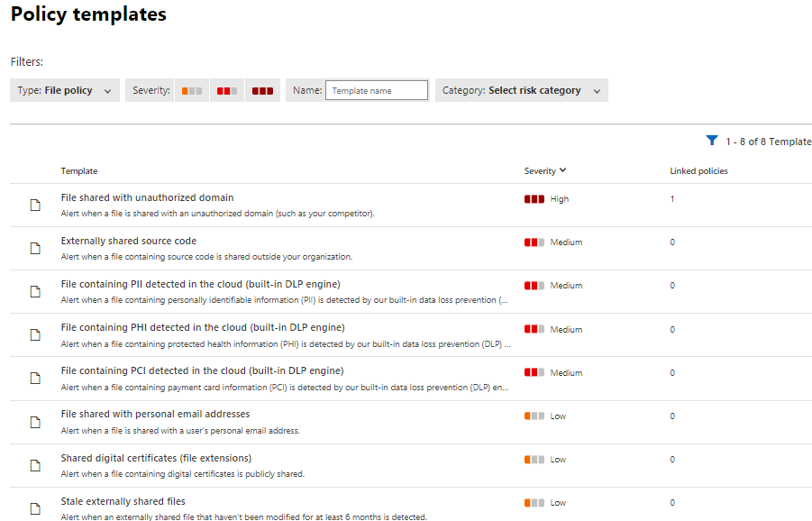Open Stale externally shared files template
The height and width of the screenshot is (521, 812).
point(123,501)
